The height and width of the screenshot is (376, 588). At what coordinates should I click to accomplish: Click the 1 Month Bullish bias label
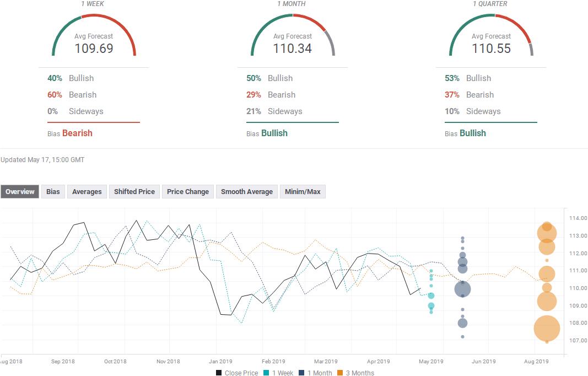[274, 133]
